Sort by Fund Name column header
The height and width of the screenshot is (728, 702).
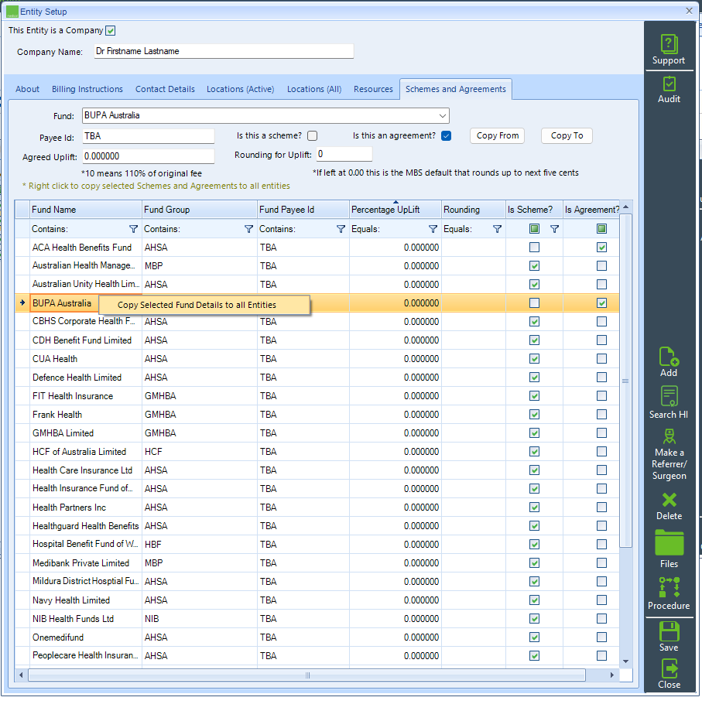(86, 210)
